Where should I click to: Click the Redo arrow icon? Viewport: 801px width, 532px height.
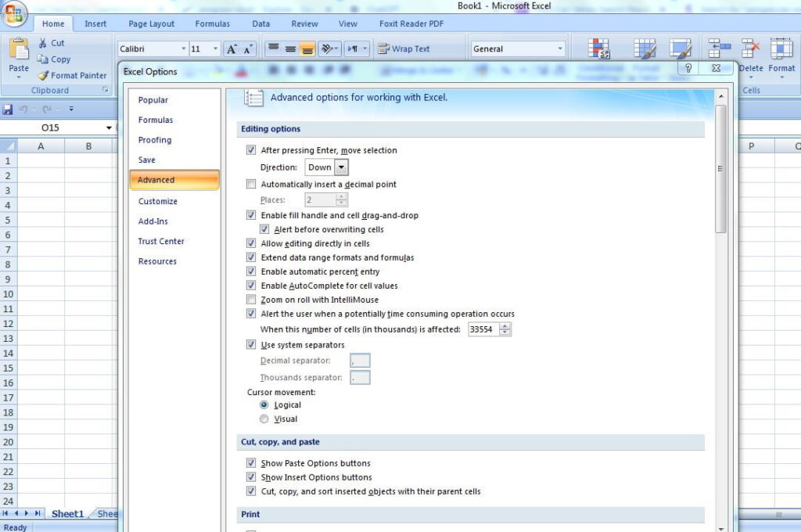47,109
